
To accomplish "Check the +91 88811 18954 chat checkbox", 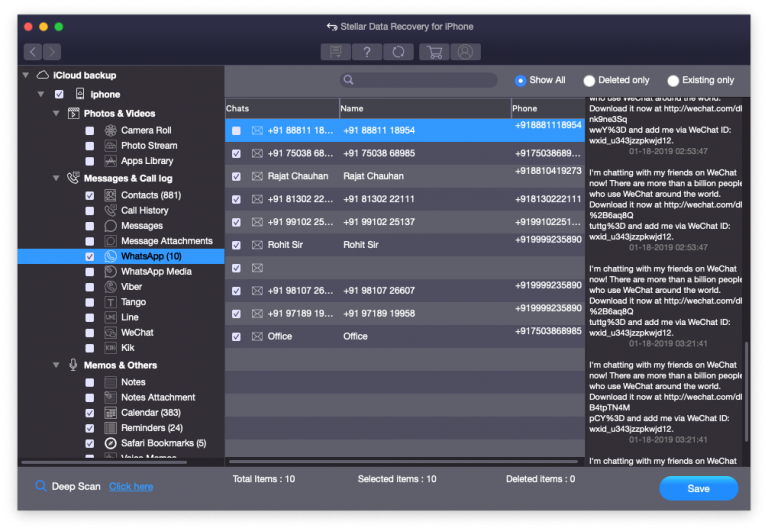I will click(236, 131).
